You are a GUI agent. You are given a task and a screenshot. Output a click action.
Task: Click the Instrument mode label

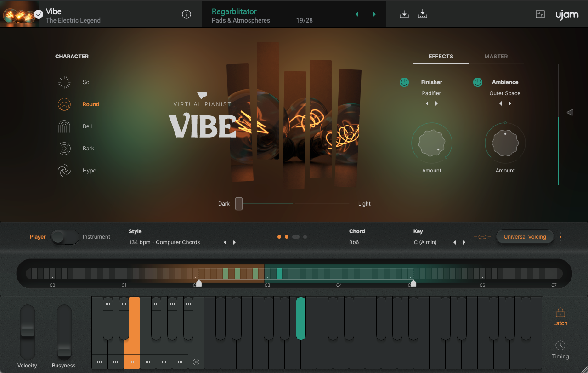[96, 237]
